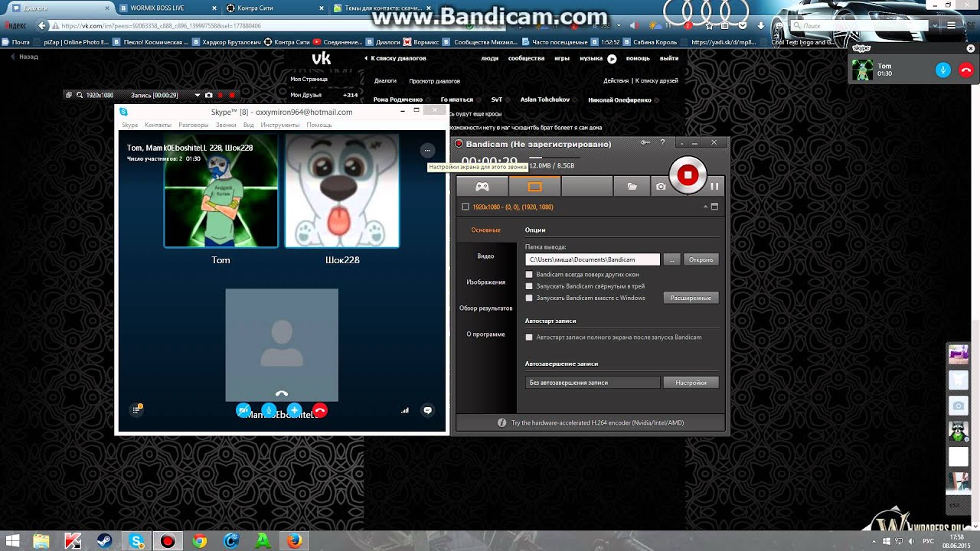
Task: Click H.264 encoder hint link
Action: tap(597, 422)
